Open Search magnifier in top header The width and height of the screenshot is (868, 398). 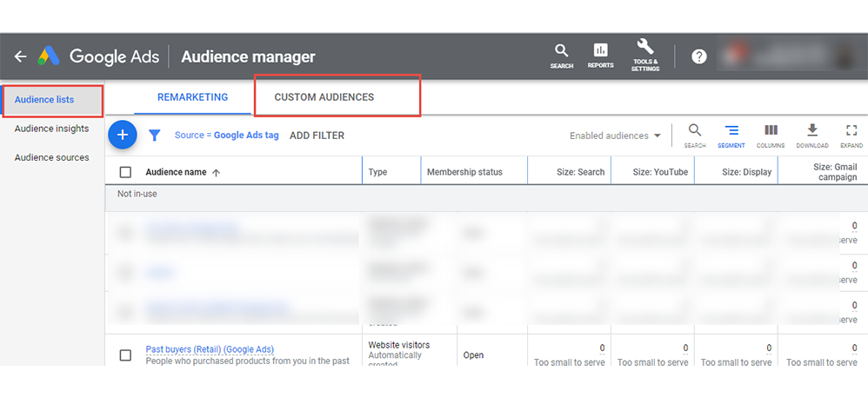[x=561, y=56]
